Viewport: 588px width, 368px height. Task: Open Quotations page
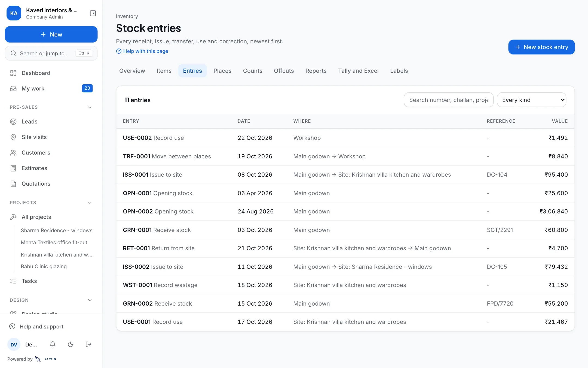point(51,184)
